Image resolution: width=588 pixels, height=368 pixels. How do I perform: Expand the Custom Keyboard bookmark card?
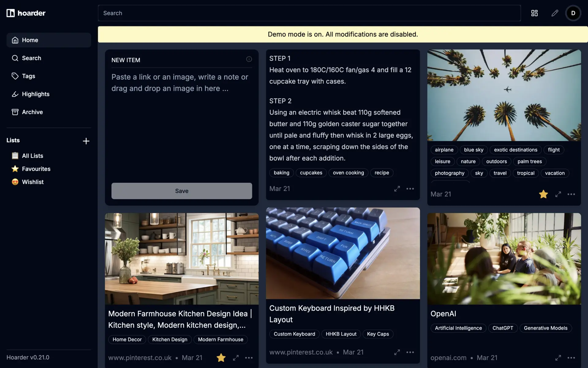pos(397,352)
